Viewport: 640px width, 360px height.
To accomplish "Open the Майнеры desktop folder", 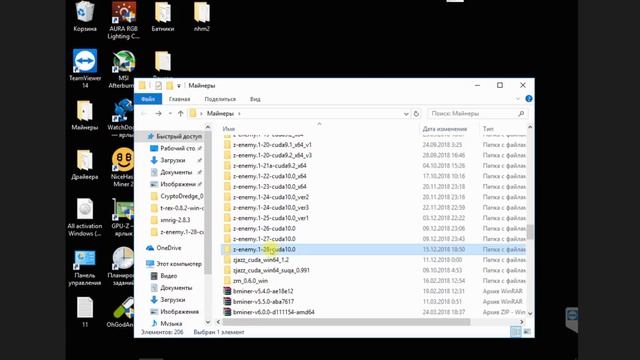I will (x=84, y=115).
